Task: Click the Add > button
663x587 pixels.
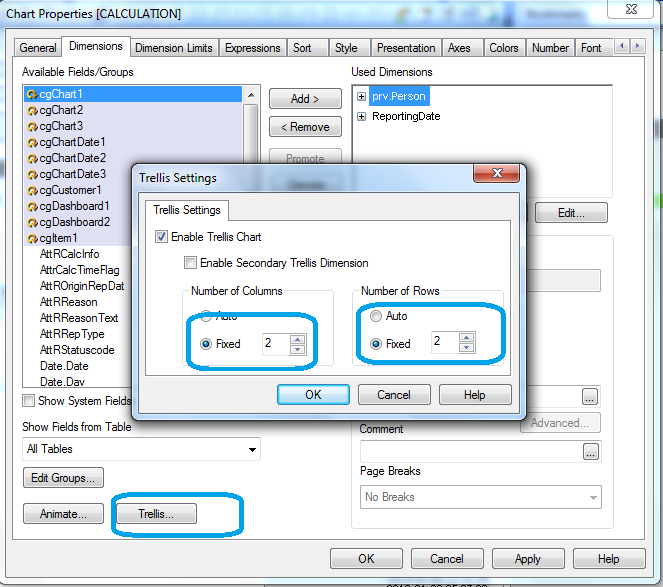Action: pyautogui.click(x=305, y=99)
